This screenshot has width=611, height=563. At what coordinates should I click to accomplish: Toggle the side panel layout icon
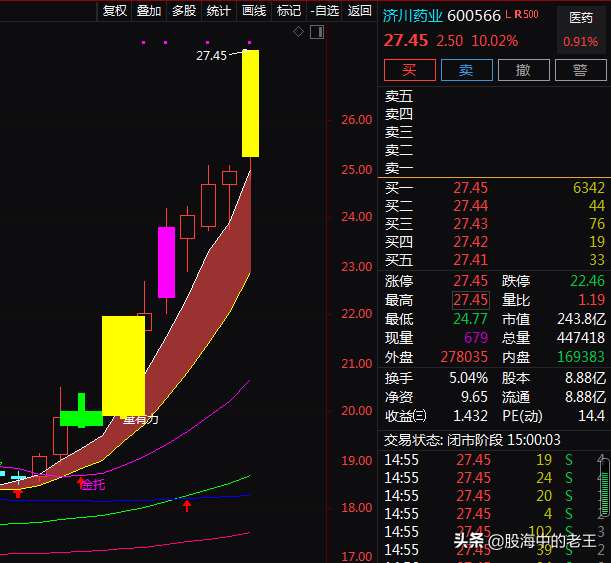click(x=317, y=32)
